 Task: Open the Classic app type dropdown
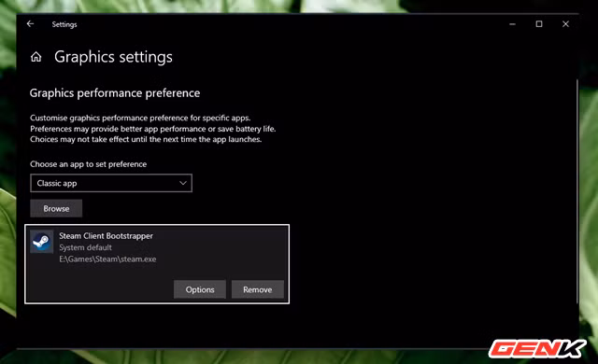click(x=111, y=183)
